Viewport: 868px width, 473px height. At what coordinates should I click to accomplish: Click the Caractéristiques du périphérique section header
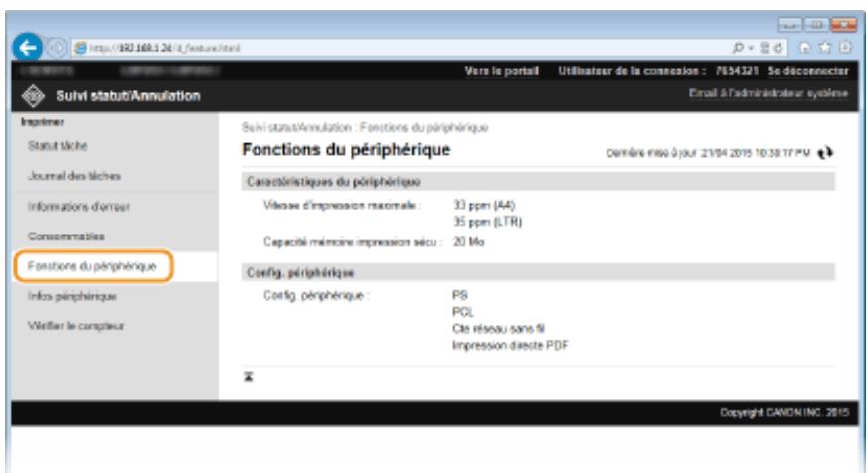tap(538, 182)
